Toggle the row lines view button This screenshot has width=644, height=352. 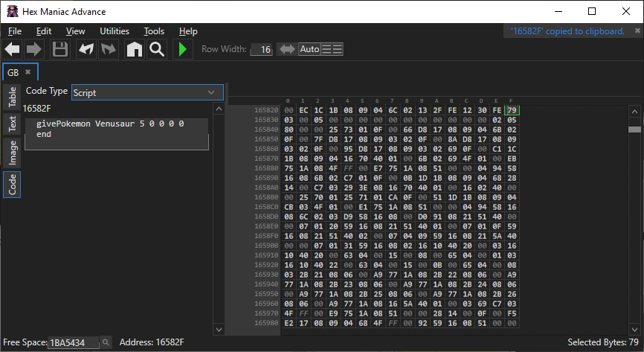[332, 49]
